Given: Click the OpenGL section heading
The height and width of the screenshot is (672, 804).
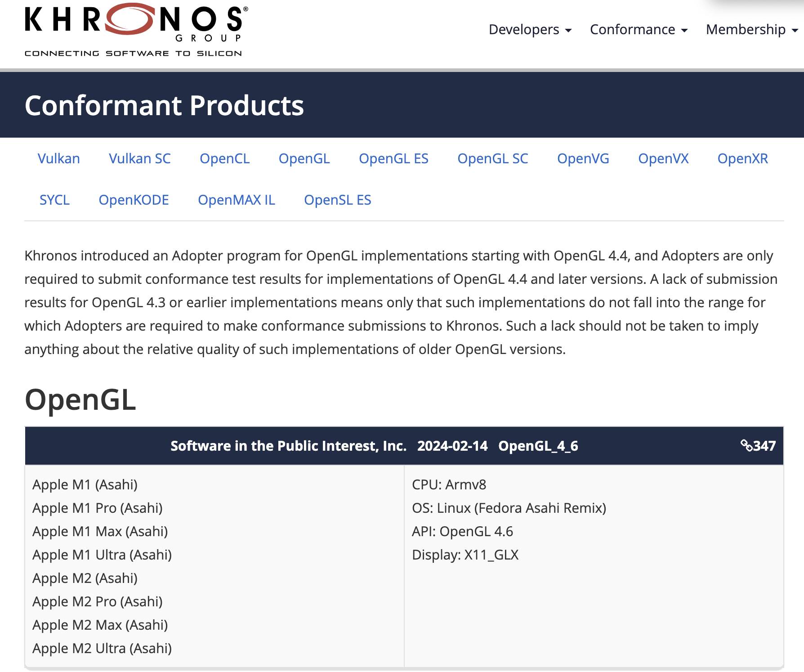Looking at the screenshot, I should point(80,399).
